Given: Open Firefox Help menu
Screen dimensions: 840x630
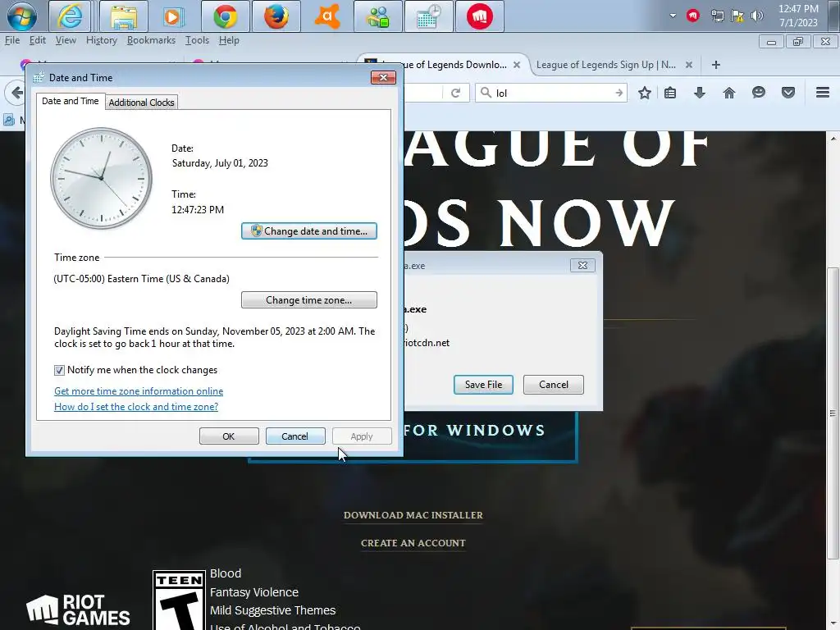Looking at the screenshot, I should tap(229, 40).
